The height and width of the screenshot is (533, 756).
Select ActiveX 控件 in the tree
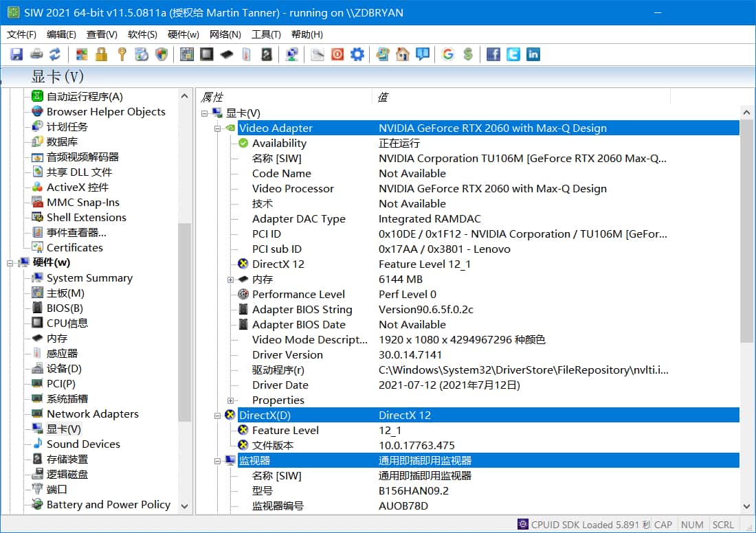click(x=78, y=187)
